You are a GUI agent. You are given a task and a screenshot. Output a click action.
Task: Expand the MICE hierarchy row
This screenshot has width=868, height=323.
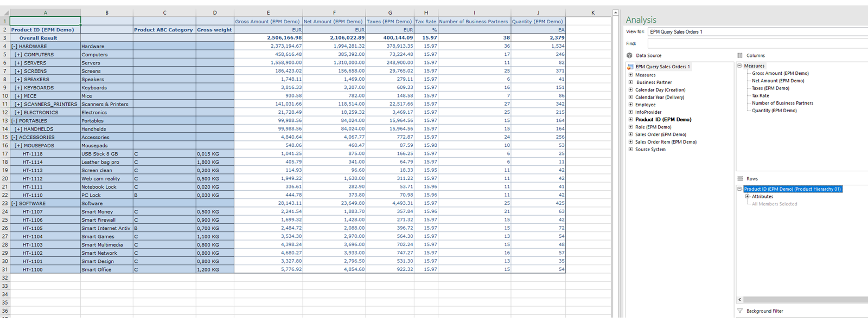(x=18, y=96)
